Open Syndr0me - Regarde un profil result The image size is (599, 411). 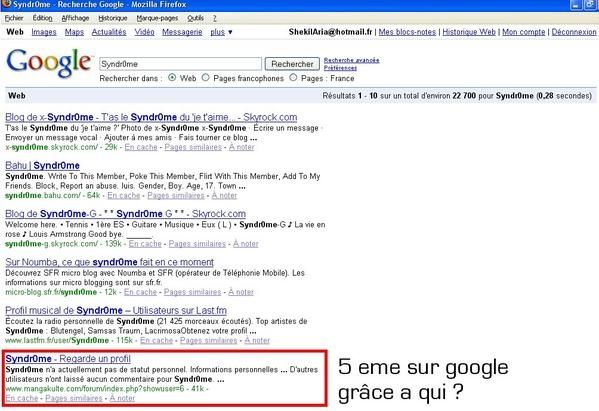(68, 359)
